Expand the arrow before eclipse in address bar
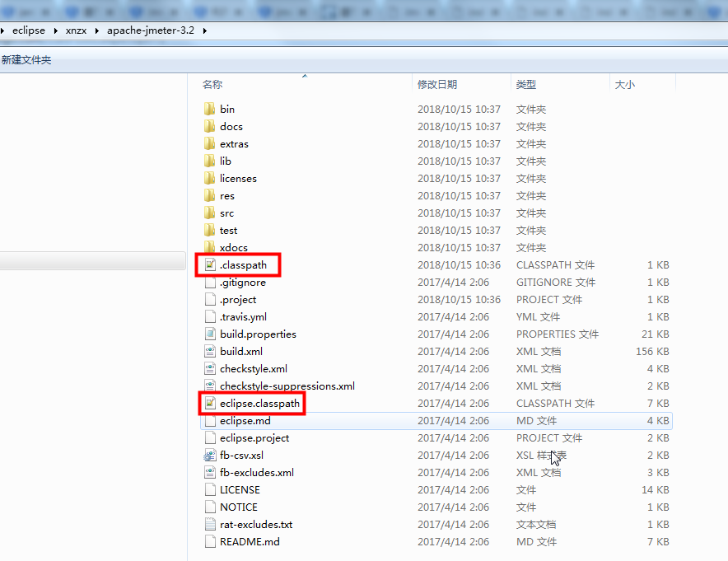This screenshot has height=561, width=728. [2, 30]
